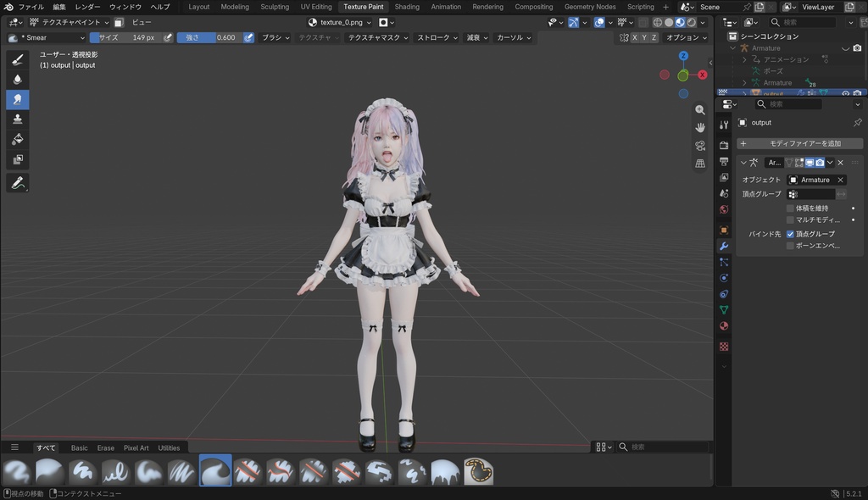Expand the アニメーション tree item in the outliner
The width and height of the screenshot is (868, 500).
point(744,59)
